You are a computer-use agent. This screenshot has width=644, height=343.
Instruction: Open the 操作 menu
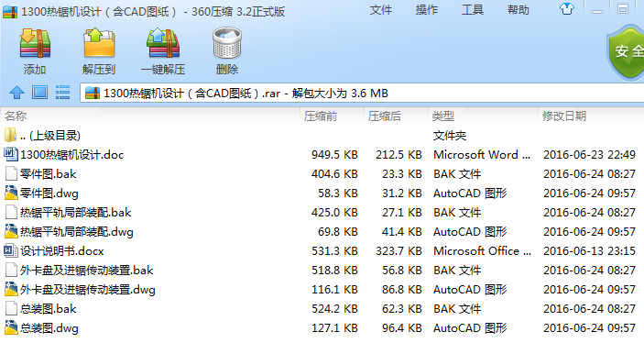click(x=427, y=10)
